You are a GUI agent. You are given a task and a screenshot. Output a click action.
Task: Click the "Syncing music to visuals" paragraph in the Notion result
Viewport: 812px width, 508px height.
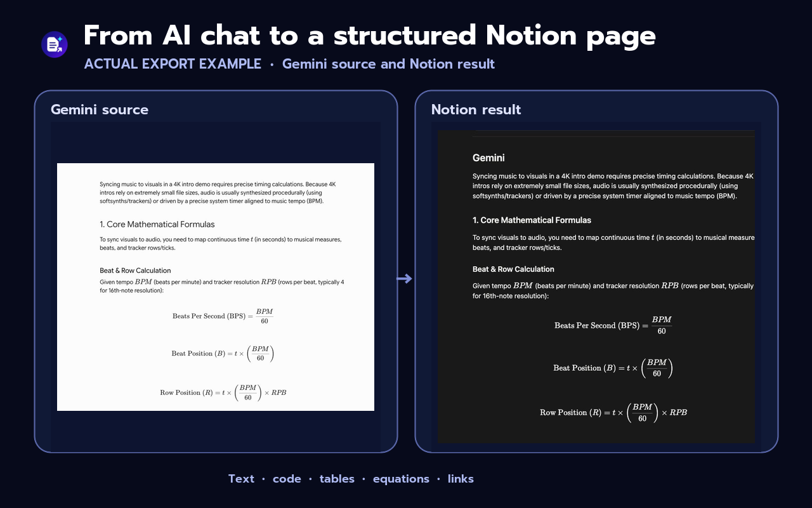[613, 186]
